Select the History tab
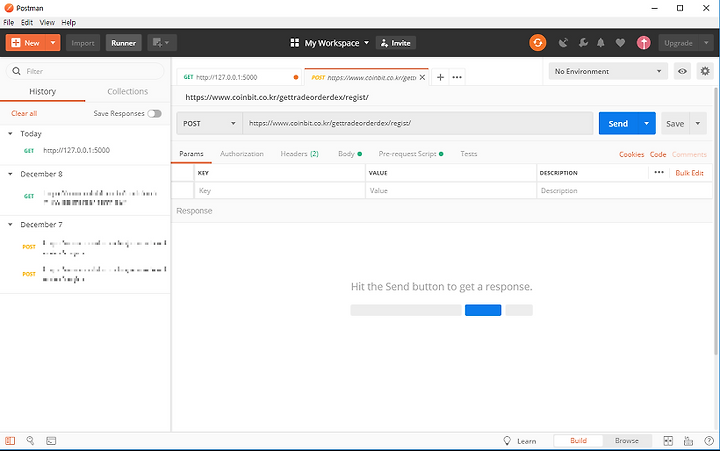The width and height of the screenshot is (720, 451). click(43, 91)
